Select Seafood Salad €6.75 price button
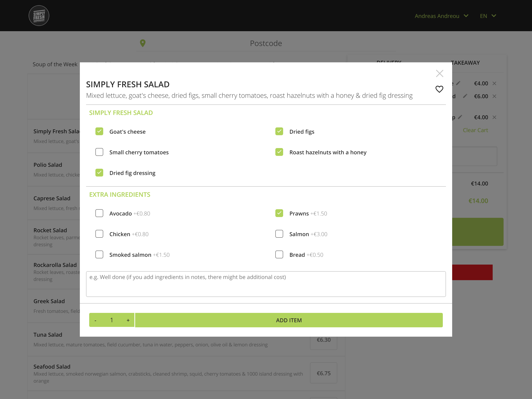 (x=323, y=373)
